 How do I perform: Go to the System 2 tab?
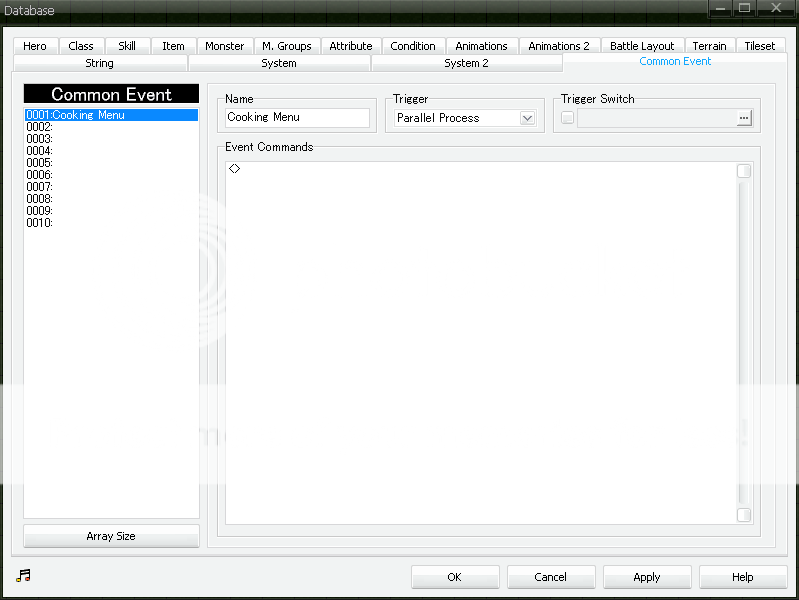[x=466, y=63]
